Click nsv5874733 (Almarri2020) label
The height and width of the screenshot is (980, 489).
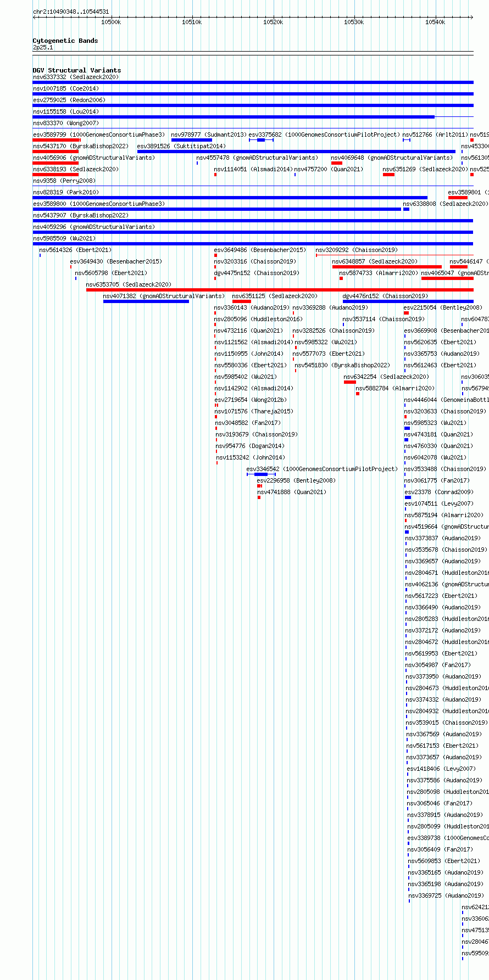pos(379,273)
